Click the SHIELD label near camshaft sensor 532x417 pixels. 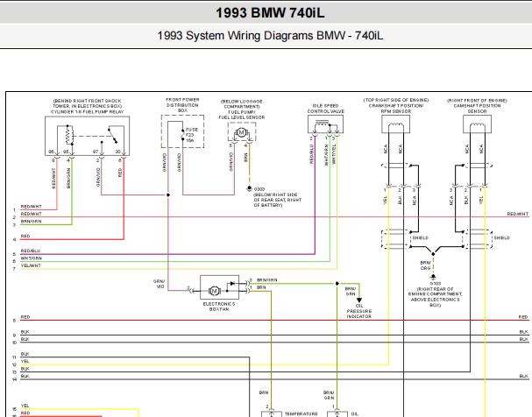point(501,238)
